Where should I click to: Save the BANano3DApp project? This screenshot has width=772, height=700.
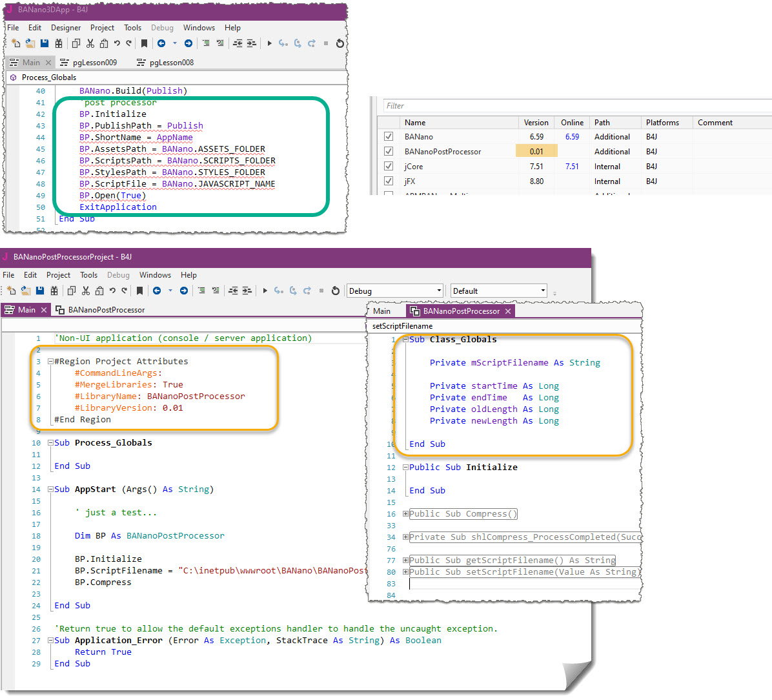click(x=45, y=43)
